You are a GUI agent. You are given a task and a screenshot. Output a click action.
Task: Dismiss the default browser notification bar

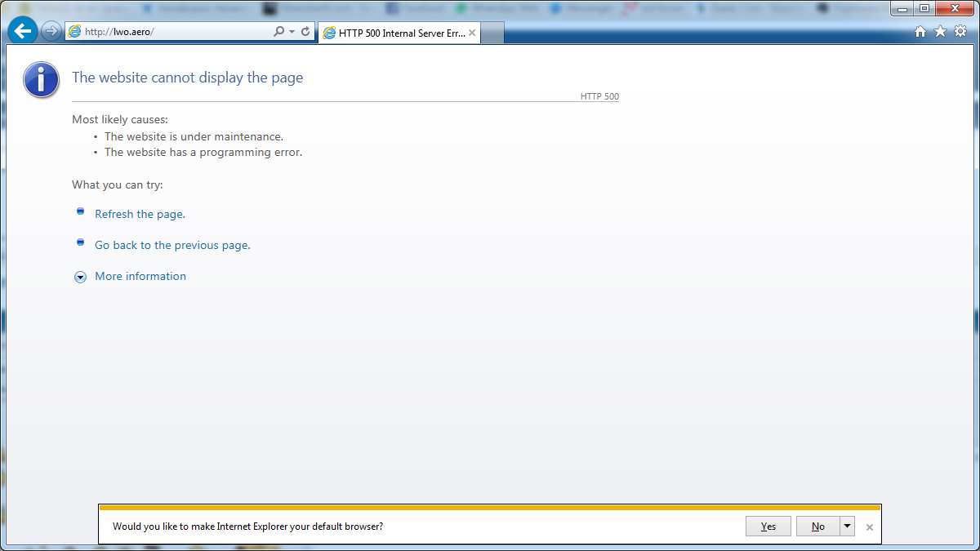point(870,527)
